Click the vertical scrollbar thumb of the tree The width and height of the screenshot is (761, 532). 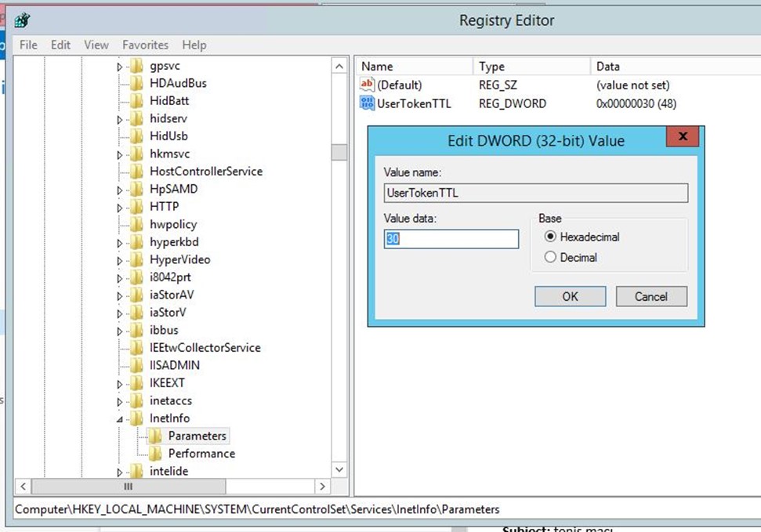(x=339, y=152)
